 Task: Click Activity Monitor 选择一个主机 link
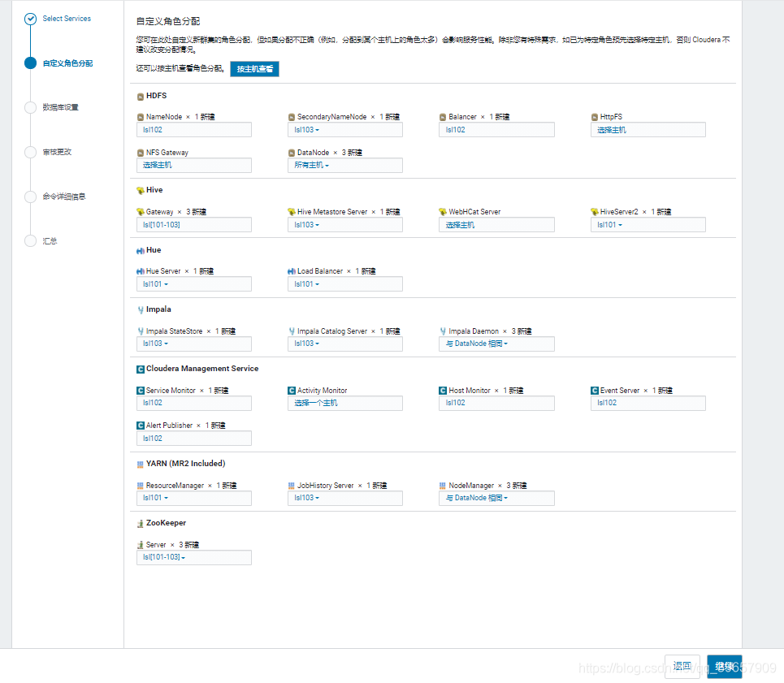(316, 403)
